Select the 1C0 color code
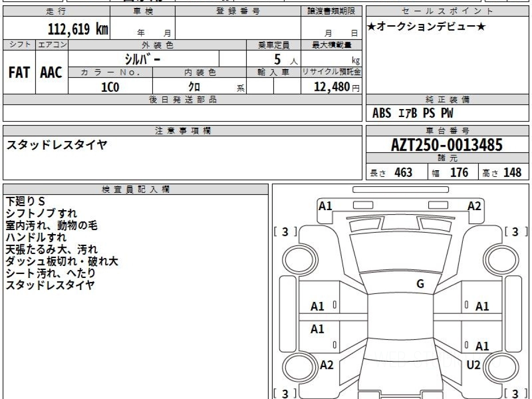Screen dimensions: 532x399 point(110,87)
